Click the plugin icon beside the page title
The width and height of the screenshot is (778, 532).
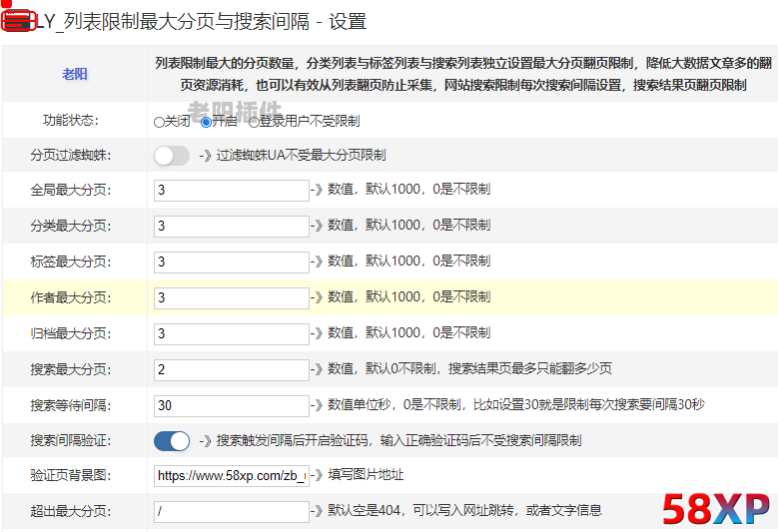(x=18, y=21)
